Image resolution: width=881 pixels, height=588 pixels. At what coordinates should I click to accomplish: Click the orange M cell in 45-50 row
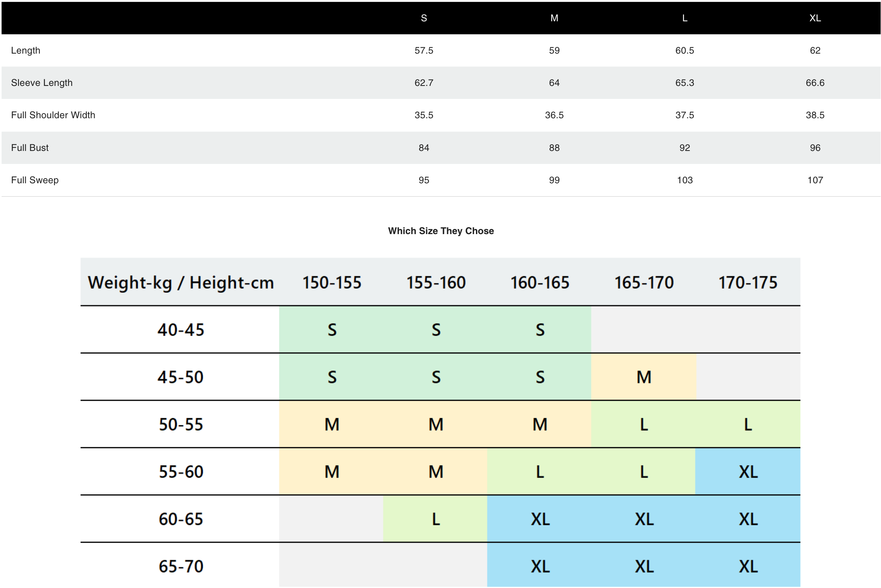point(643,377)
